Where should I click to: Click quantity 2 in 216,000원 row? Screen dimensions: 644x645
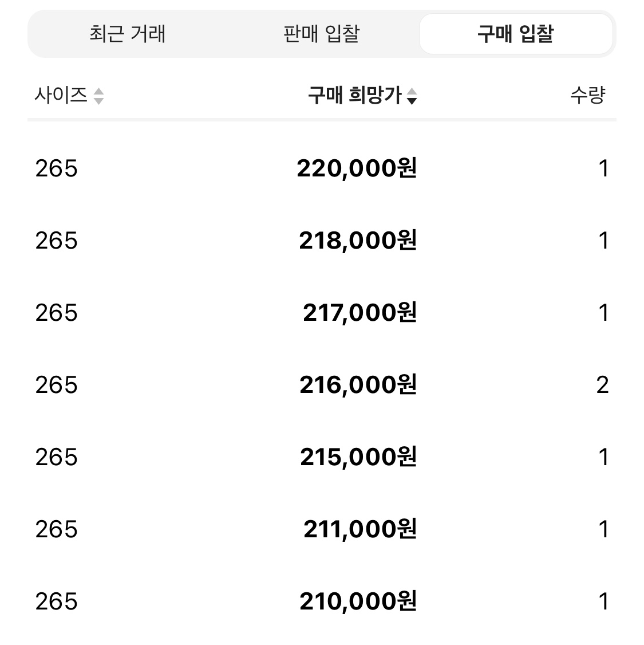click(602, 385)
